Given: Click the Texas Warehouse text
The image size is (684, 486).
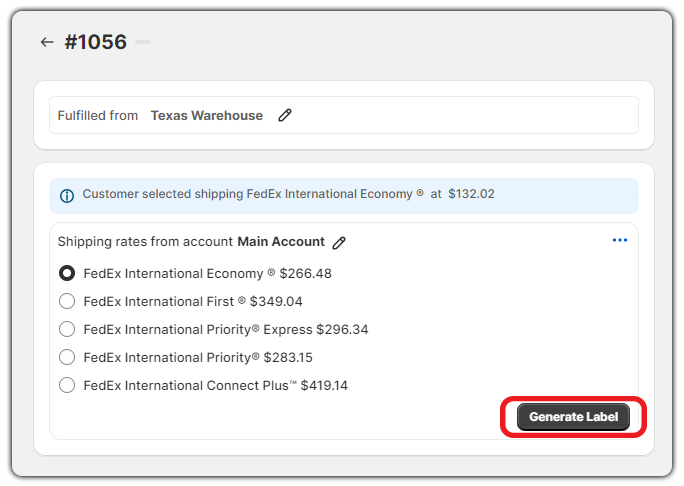Looking at the screenshot, I should click(207, 116).
